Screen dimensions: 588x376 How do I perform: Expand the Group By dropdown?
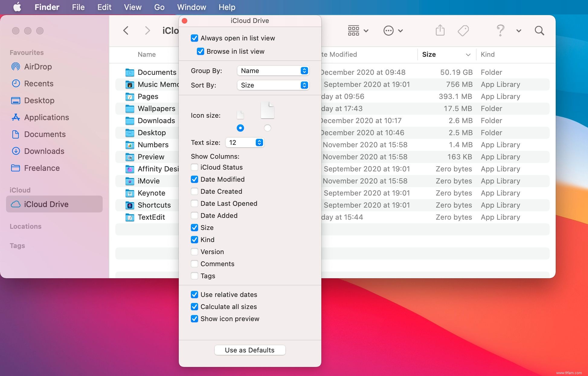point(273,70)
